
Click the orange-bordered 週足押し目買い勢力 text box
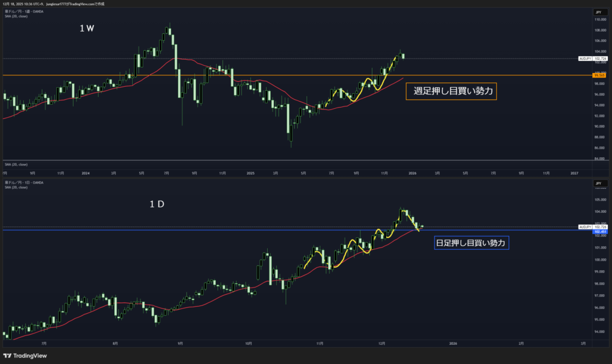point(451,91)
